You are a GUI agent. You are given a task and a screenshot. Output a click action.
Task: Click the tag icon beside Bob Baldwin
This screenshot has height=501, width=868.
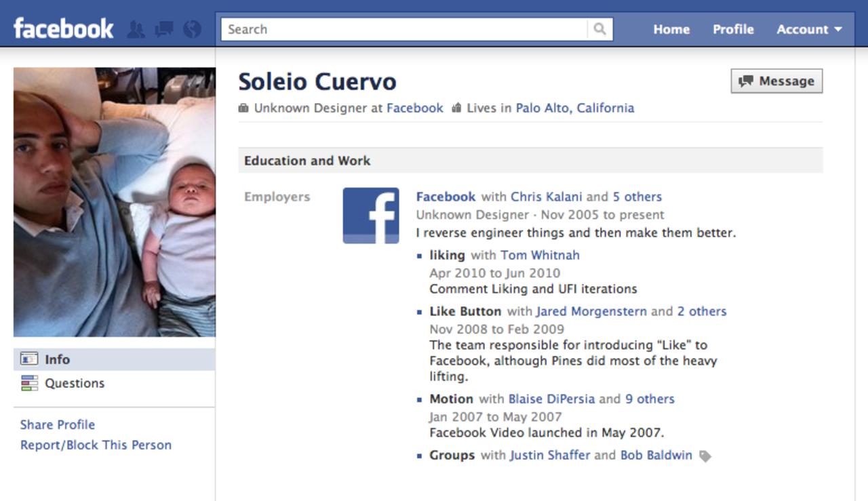(705, 456)
